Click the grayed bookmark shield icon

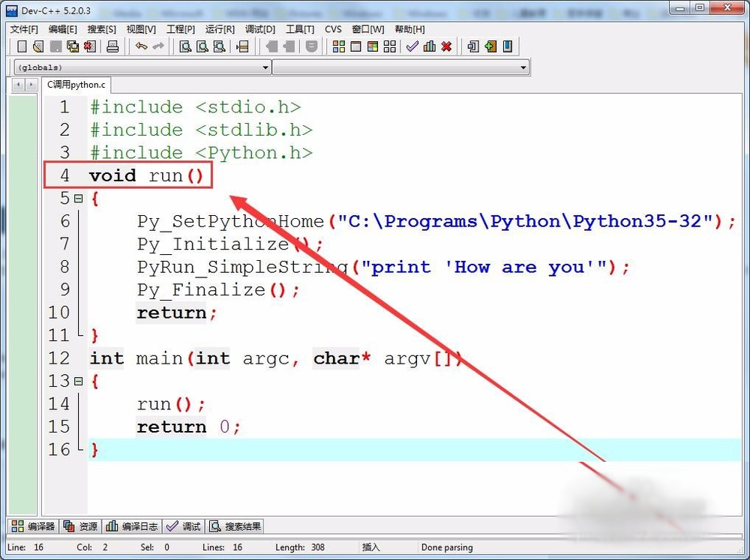(311, 46)
